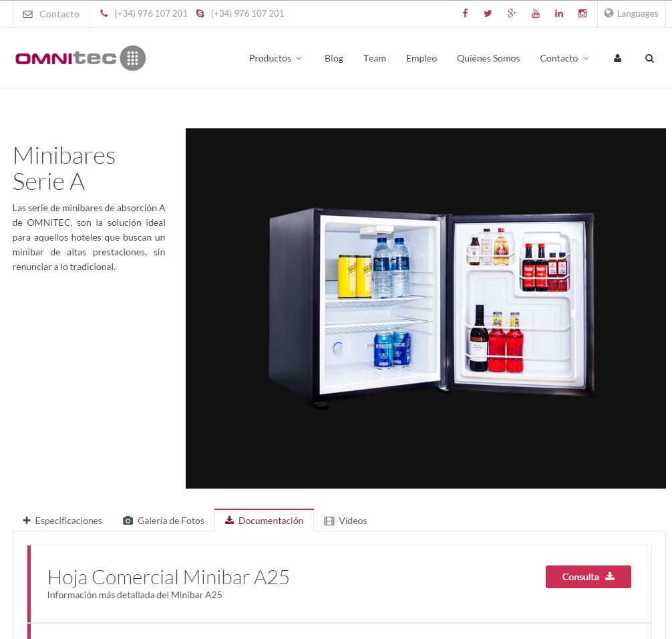The image size is (672, 639).
Task: Select the Vídeos tab
Action: [x=345, y=521]
